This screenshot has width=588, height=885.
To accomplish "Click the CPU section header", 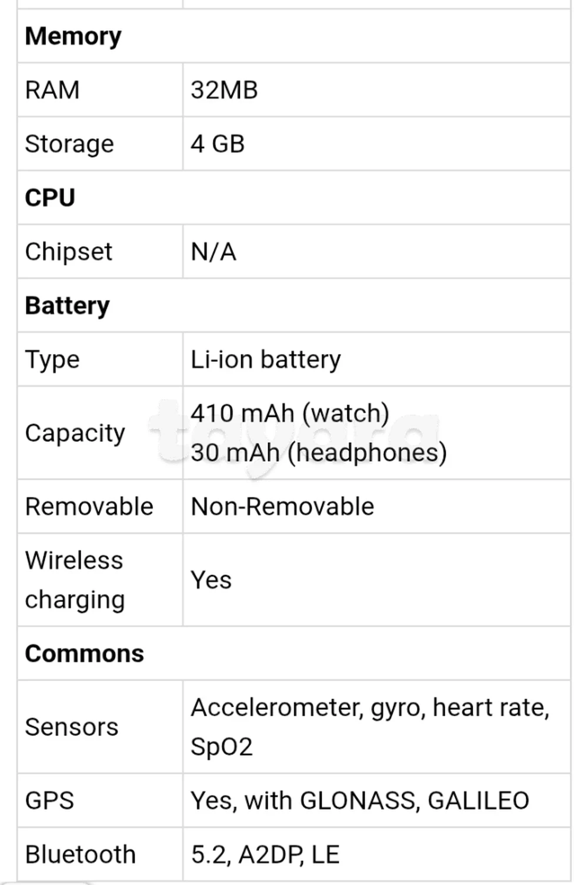I will click(50, 198).
